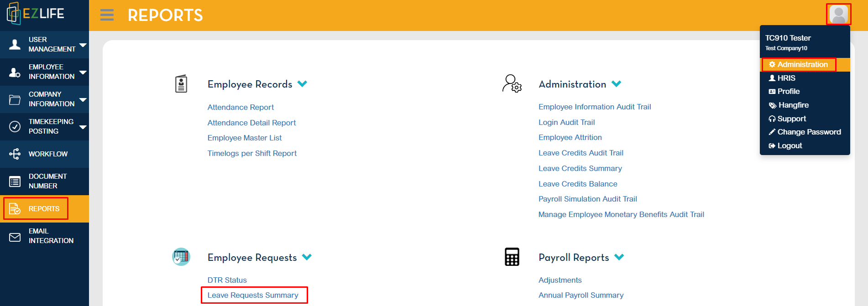Click the card icon beside Profile
868x306 pixels.
(772, 91)
